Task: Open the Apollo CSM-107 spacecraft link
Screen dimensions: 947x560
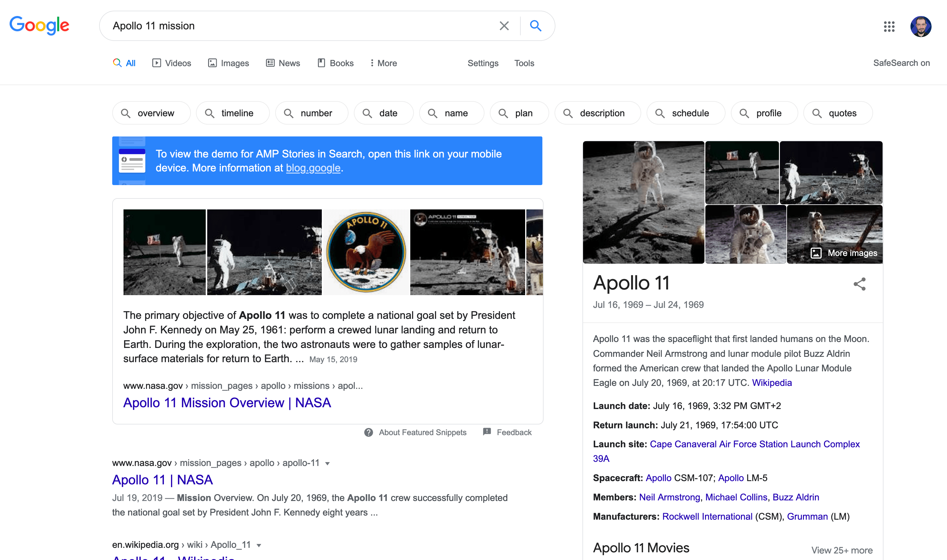Action: [658, 478]
